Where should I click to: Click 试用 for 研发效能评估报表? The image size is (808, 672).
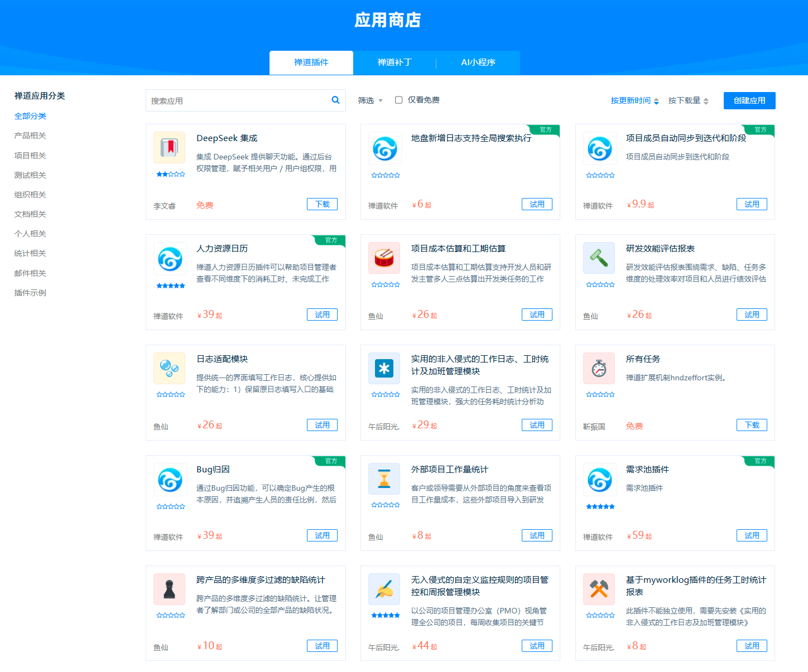[752, 315]
